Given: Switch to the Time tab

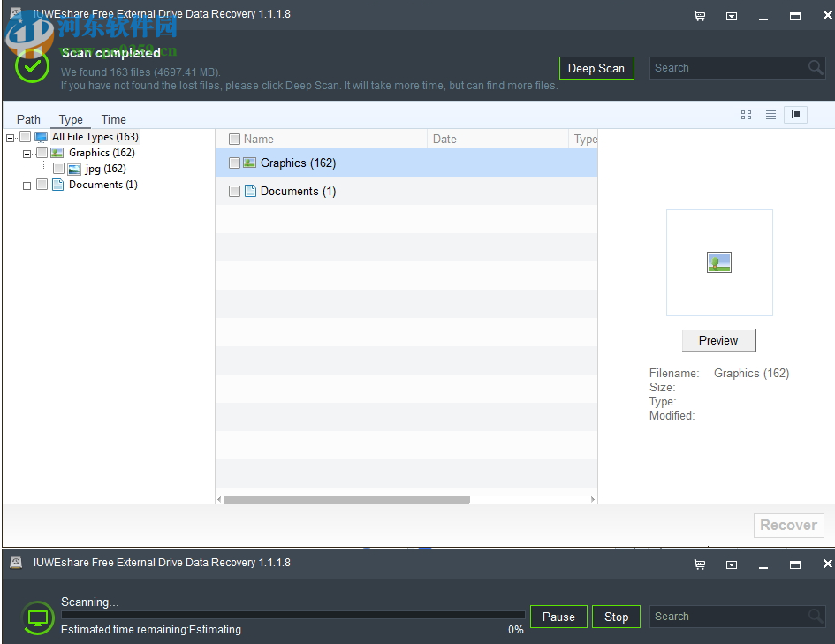Looking at the screenshot, I should pos(113,119).
